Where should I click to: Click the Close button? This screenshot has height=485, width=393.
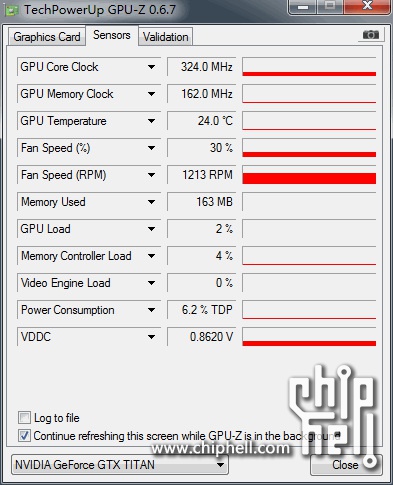[x=346, y=464]
